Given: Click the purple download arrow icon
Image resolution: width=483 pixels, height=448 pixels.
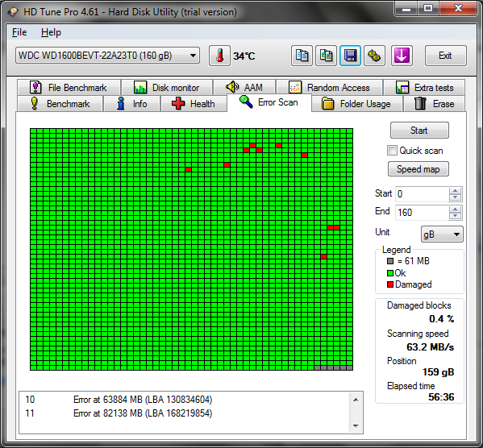Looking at the screenshot, I should pyautogui.click(x=402, y=56).
